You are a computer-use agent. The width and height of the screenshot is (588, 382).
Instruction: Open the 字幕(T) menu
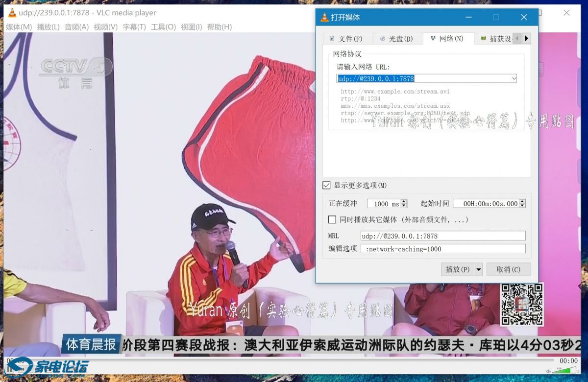(x=134, y=27)
